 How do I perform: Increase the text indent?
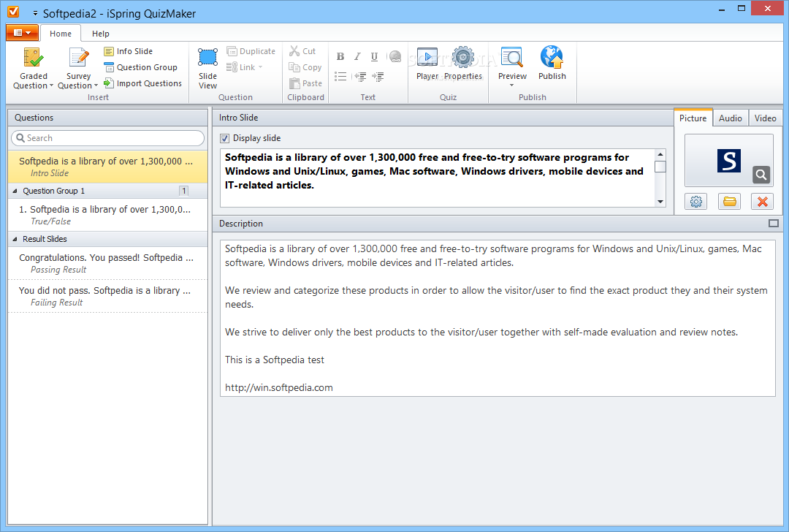[x=378, y=77]
